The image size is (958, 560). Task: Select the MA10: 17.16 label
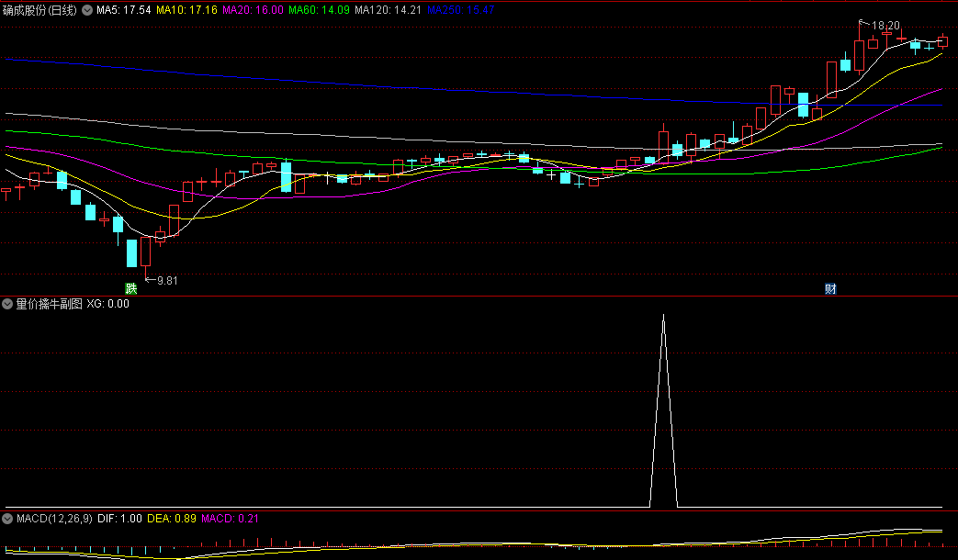coord(186,10)
